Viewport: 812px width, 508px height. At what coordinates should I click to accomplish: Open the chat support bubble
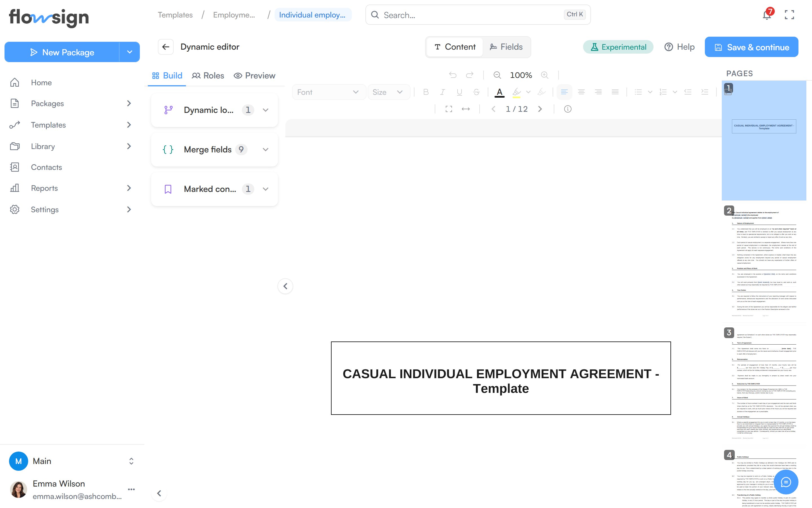point(786,482)
